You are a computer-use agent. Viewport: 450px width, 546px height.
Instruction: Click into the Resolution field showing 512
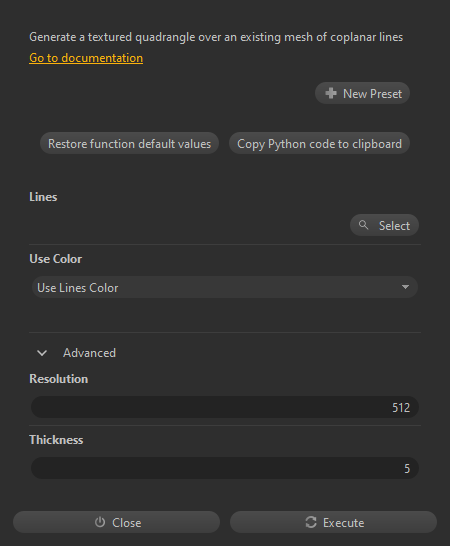[225, 407]
